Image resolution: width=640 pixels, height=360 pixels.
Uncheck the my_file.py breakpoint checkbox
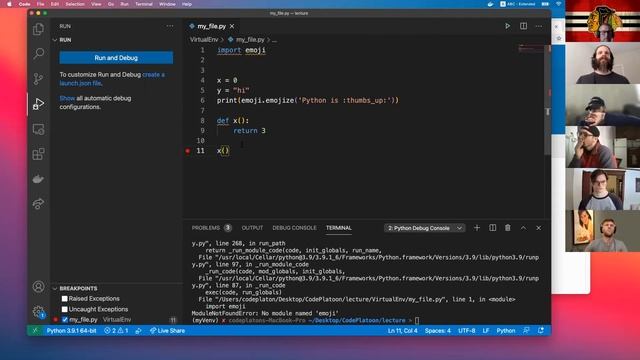pos(64,320)
